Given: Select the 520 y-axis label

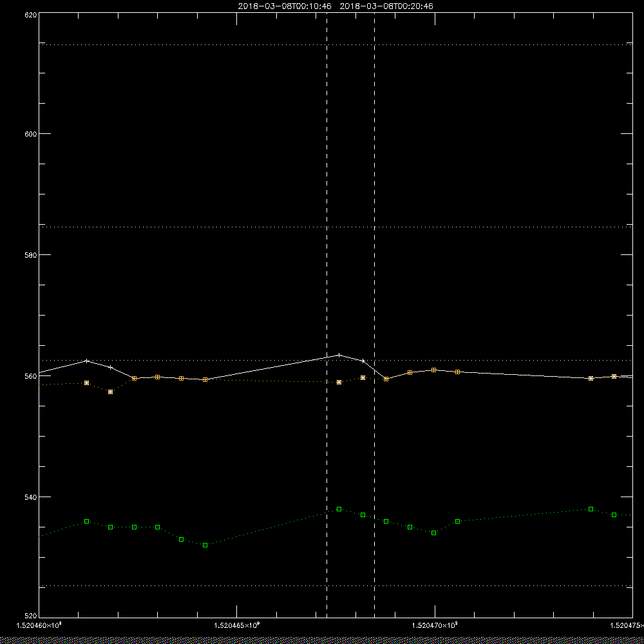Looking at the screenshot, I should [x=31, y=616].
